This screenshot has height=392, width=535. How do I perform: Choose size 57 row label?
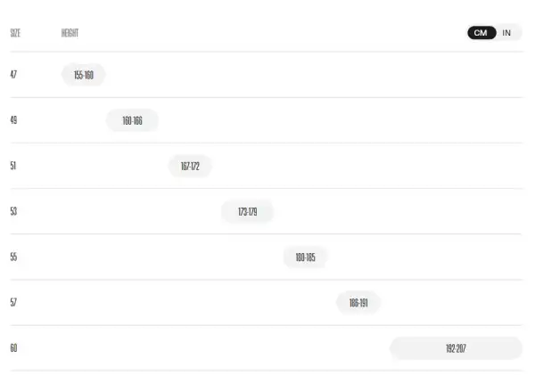(13, 302)
